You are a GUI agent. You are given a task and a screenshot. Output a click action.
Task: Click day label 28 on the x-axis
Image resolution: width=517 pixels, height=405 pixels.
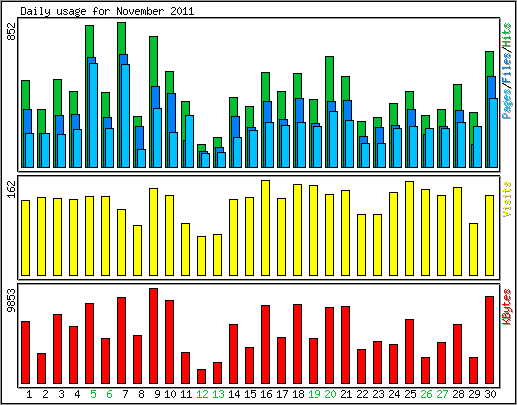(458, 394)
